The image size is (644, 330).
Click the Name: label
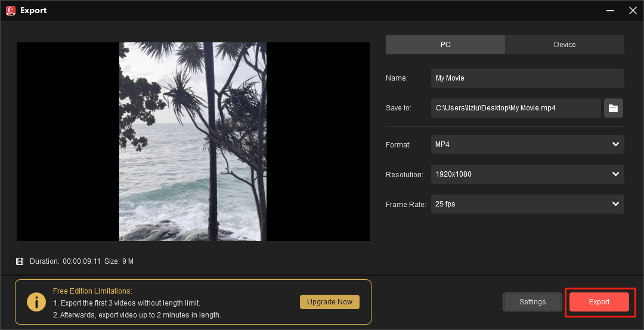(397, 78)
